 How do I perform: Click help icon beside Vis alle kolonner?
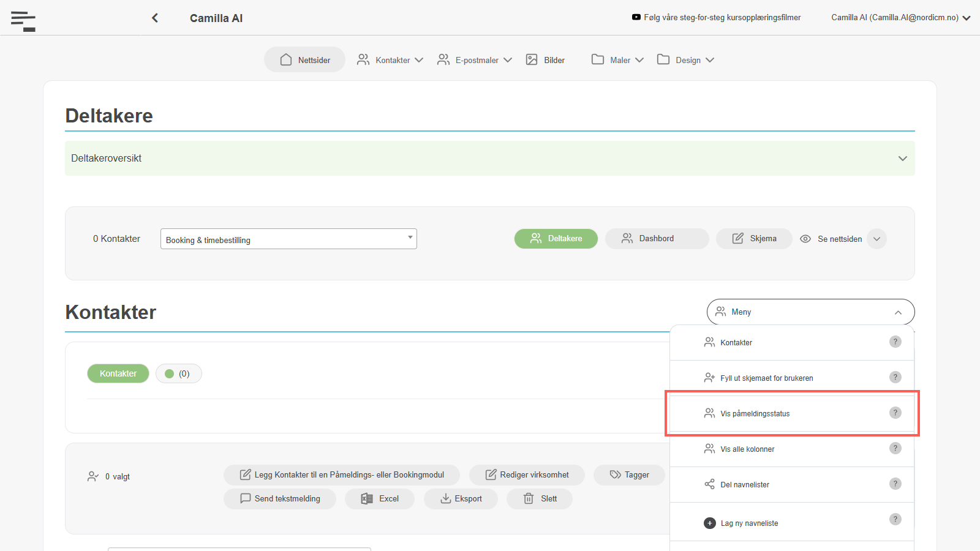895,448
